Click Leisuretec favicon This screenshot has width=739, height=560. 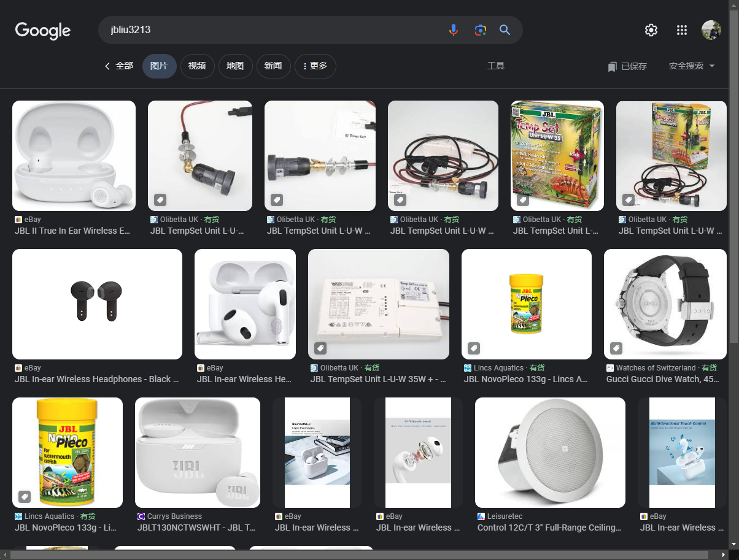pyautogui.click(x=481, y=516)
